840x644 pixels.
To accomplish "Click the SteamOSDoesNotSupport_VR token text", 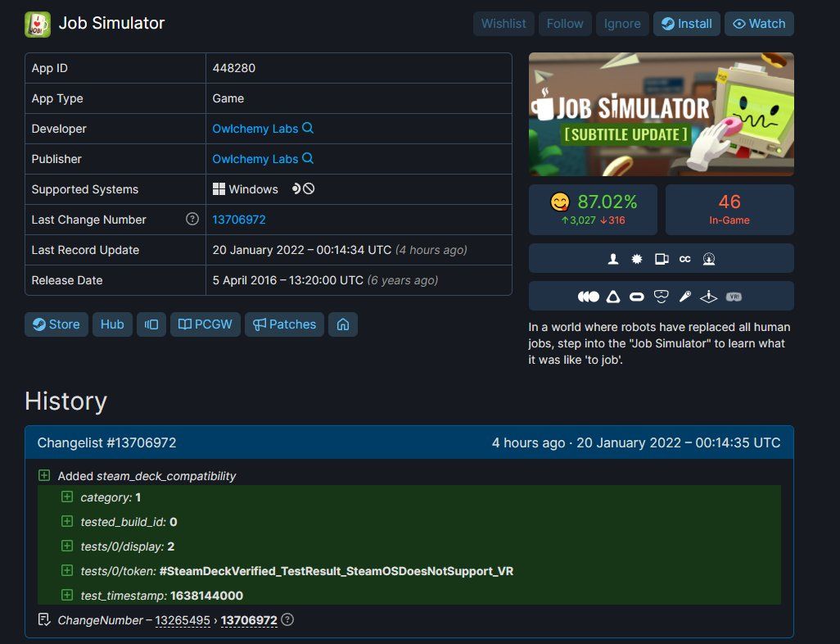I will pos(336,571).
